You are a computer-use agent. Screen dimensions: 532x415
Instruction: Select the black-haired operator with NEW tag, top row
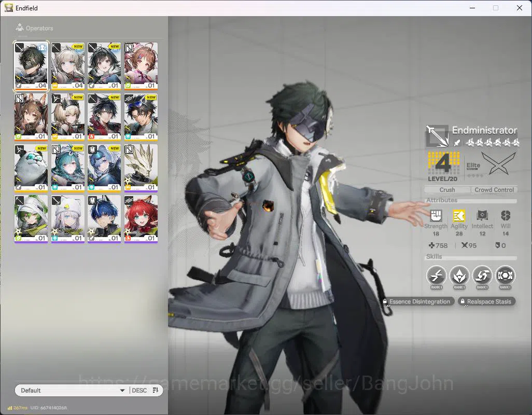tap(104, 66)
